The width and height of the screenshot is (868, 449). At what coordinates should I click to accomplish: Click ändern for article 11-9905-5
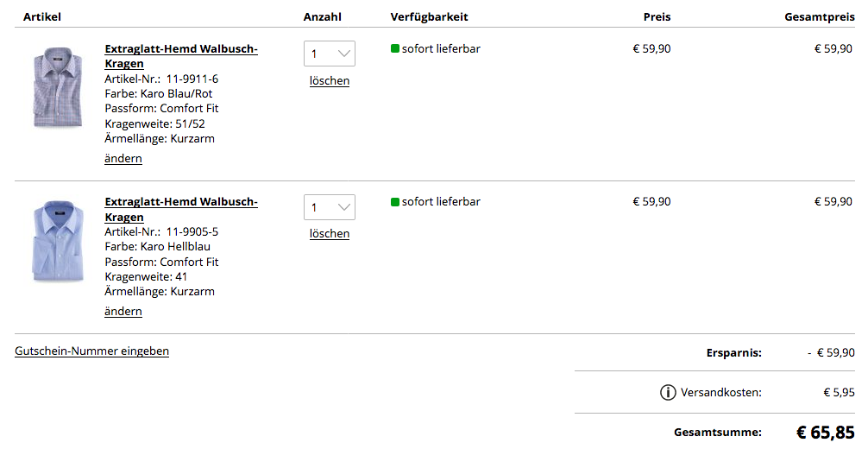tap(123, 312)
